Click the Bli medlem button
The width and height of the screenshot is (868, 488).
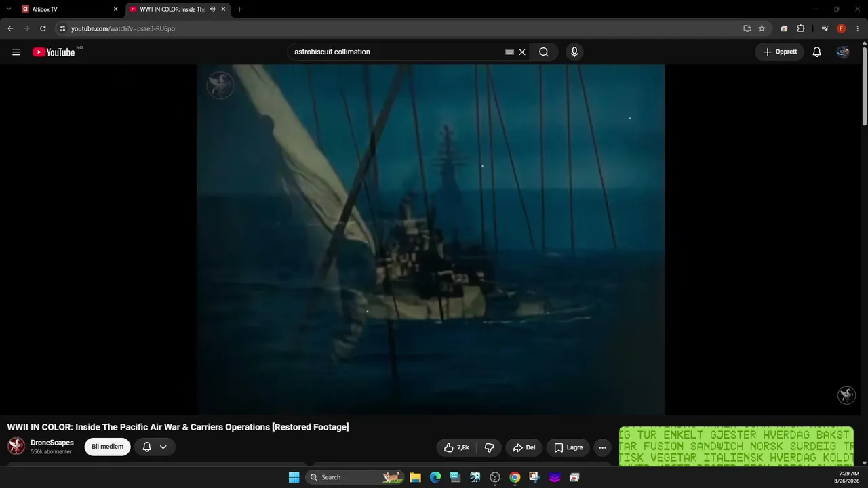(x=107, y=447)
